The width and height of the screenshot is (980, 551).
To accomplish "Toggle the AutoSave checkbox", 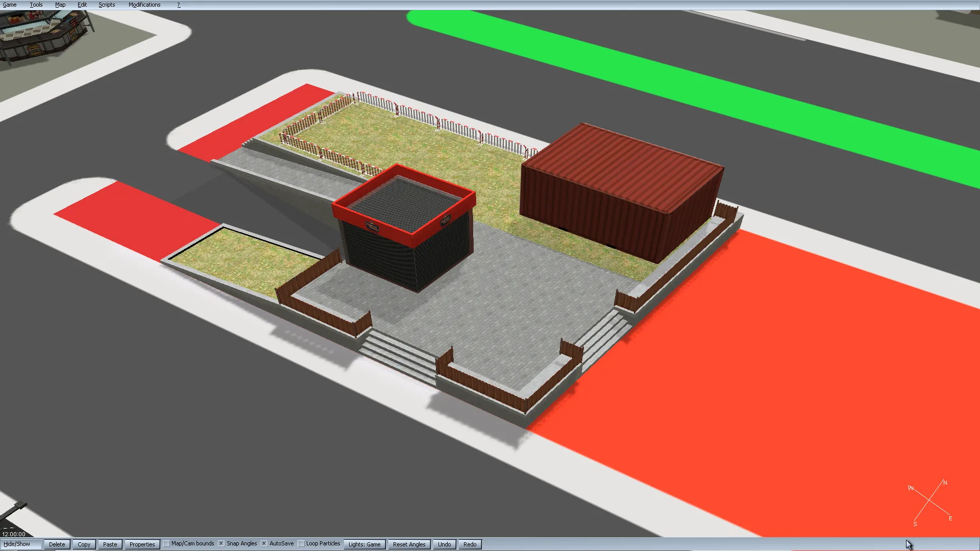I will pyautogui.click(x=264, y=544).
